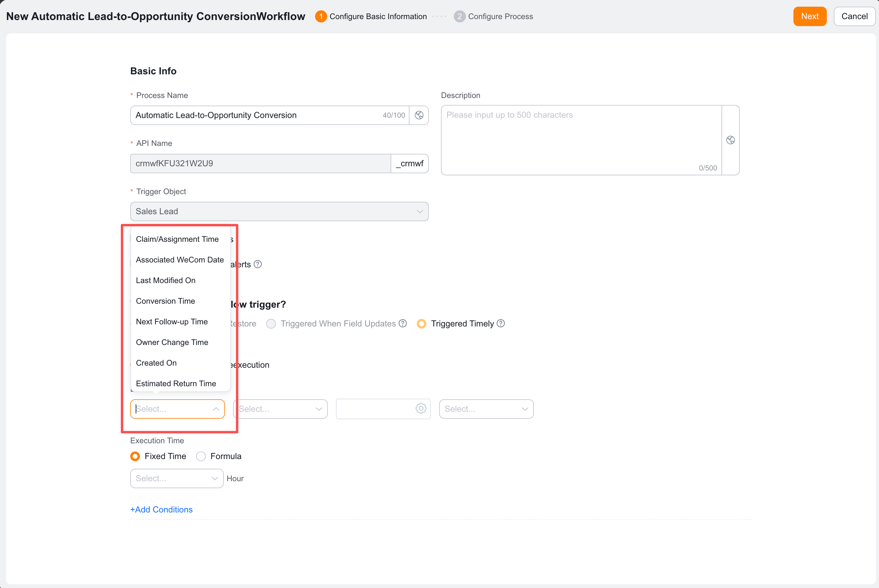
Task: Select Estimated Return Time option
Action: tap(181, 383)
